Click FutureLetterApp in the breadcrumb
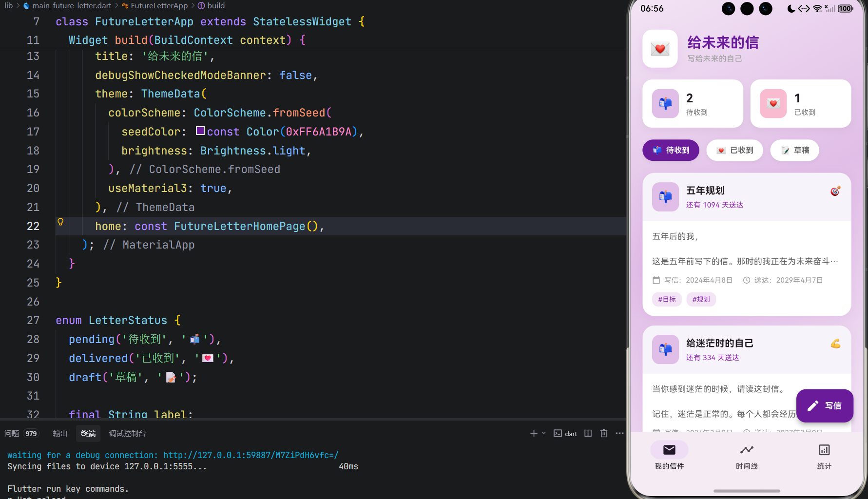Image resolution: width=868 pixels, height=499 pixels. click(x=159, y=6)
